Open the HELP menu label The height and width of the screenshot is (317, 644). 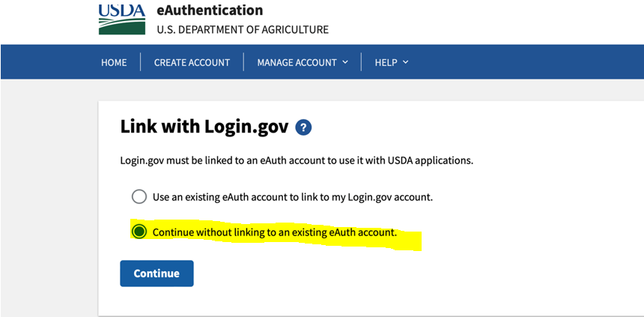click(x=386, y=62)
